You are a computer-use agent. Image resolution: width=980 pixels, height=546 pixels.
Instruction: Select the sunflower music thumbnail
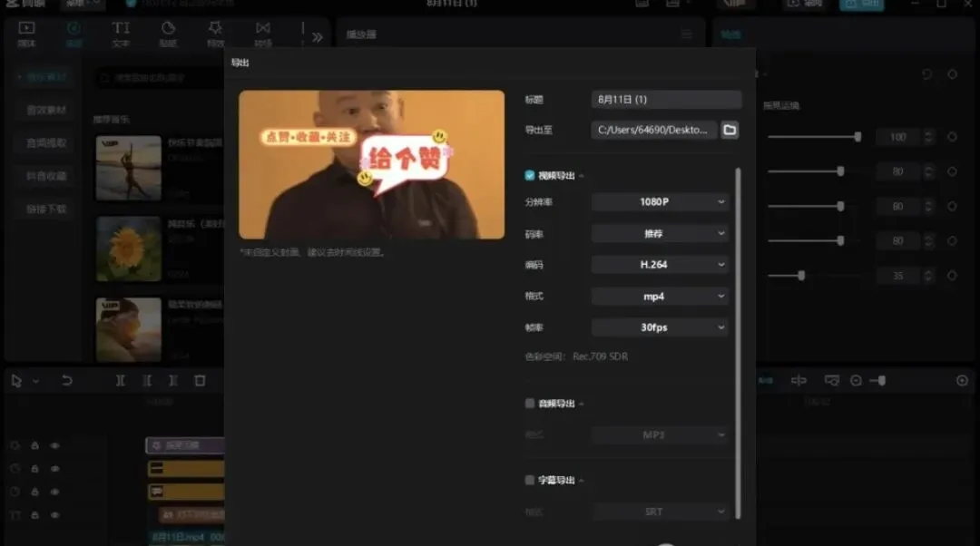coord(129,249)
